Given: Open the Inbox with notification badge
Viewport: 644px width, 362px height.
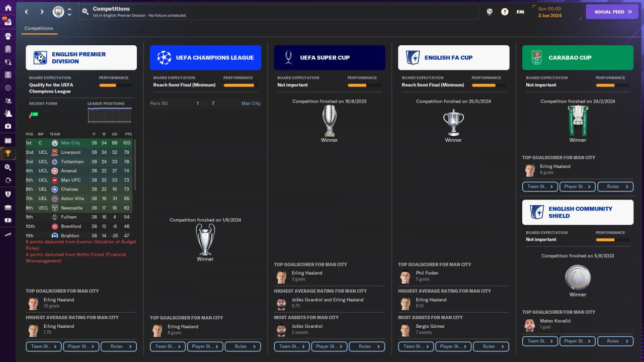Looking at the screenshot, I should pos(8,22).
